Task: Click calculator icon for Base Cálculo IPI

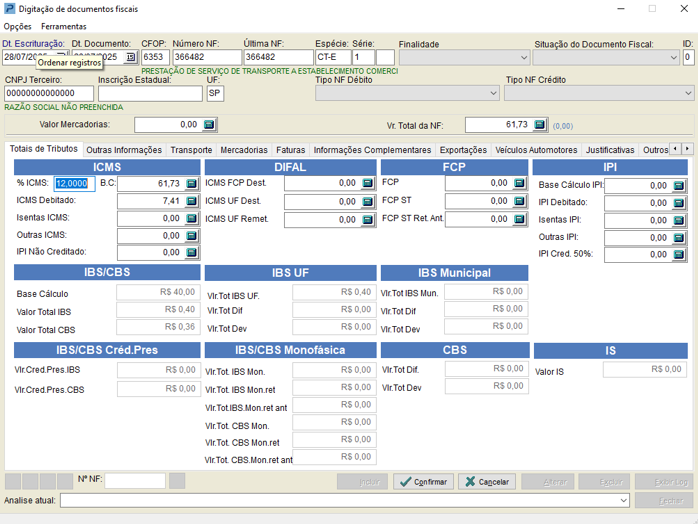Action: [679, 186]
